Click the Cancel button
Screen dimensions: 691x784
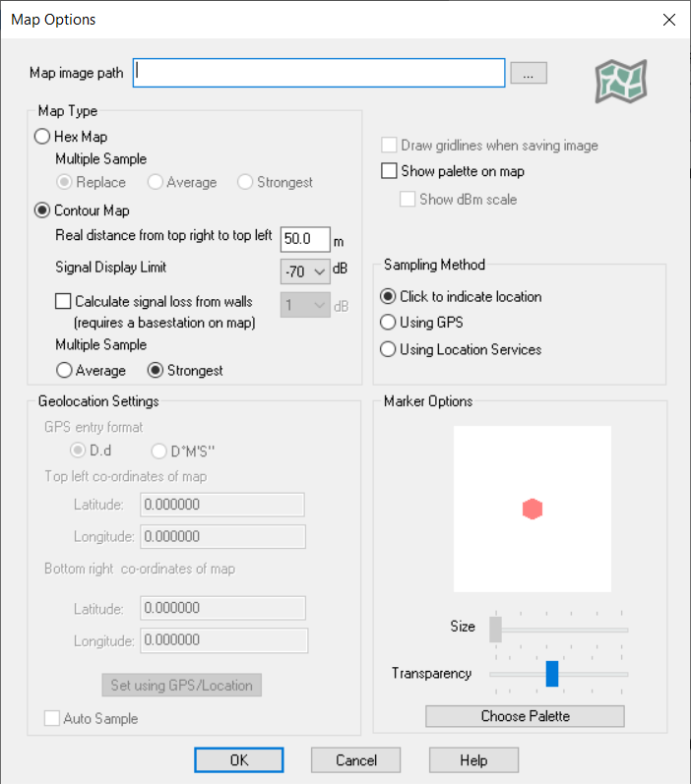click(x=355, y=760)
